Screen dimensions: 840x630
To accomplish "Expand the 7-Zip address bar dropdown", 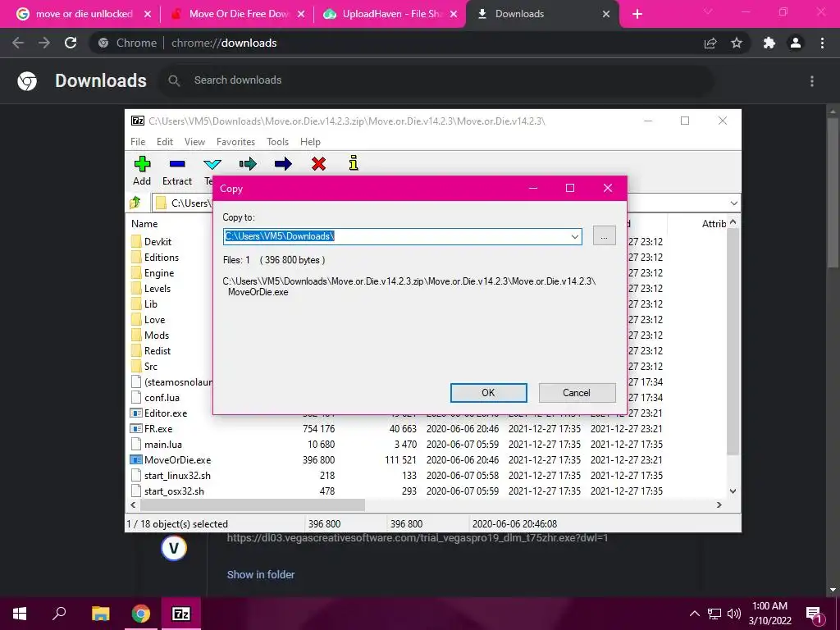I will [733, 203].
